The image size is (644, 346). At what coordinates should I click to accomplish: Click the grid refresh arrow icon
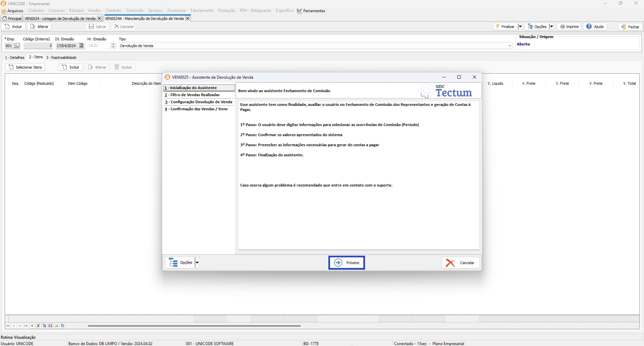[x=62, y=326]
